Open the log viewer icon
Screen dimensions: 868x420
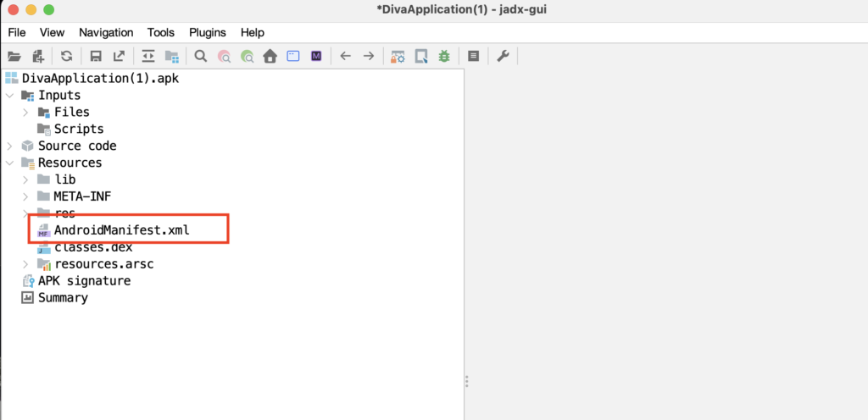click(x=473, y=56)
